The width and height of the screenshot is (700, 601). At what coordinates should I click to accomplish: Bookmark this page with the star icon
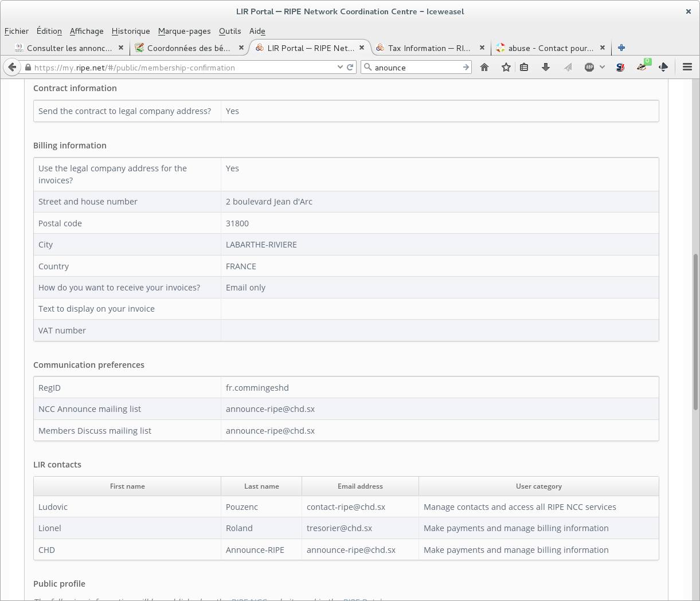tap(506, 67)
